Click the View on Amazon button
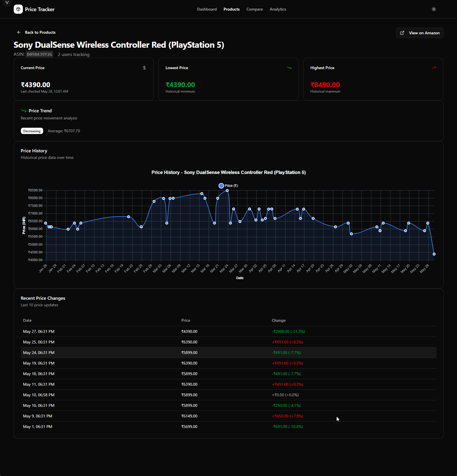 [420, 33]
